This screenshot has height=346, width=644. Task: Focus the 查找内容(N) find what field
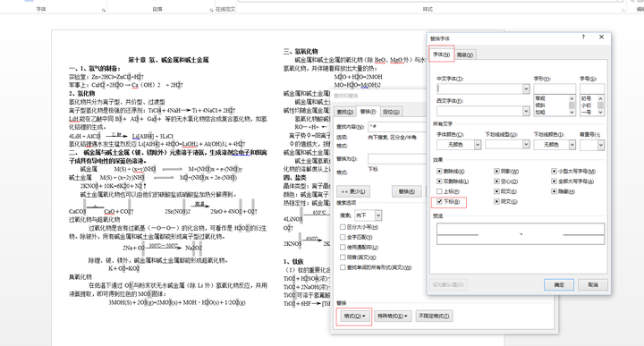point(397,127)
